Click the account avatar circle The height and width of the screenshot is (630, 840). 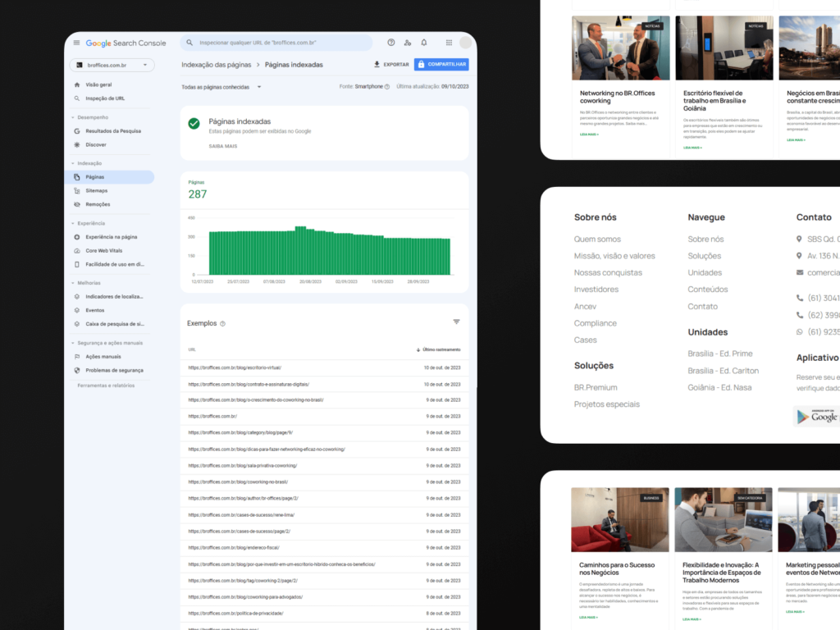(x=466, y=43)
